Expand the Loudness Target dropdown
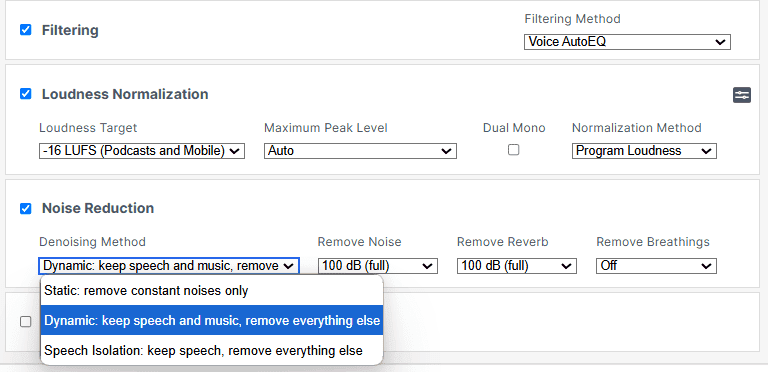 point(142,151)
